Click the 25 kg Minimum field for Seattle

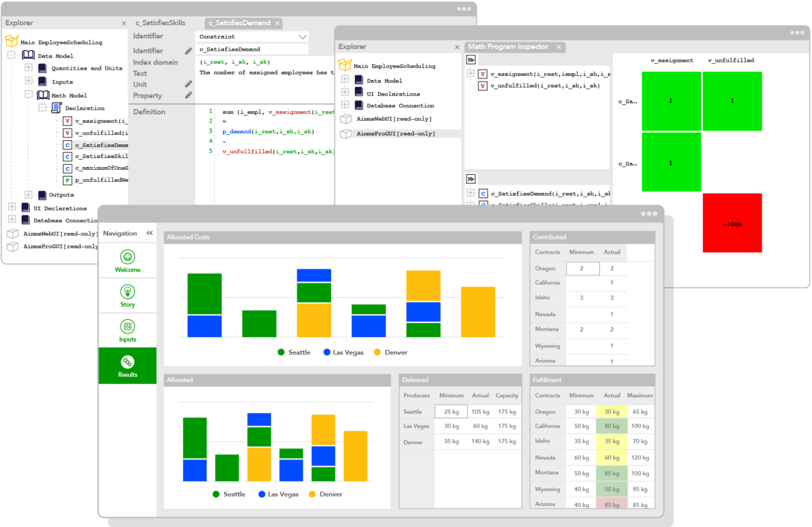tap(450, 411)
